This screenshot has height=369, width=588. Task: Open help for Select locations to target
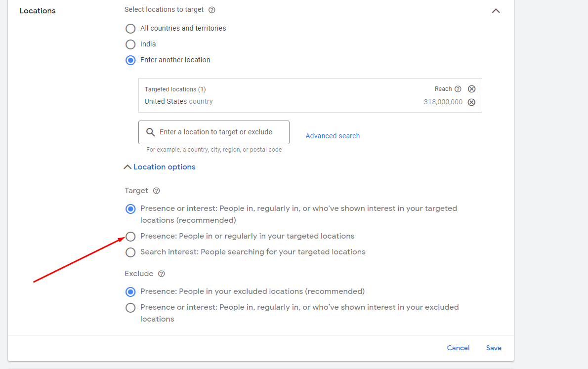(x=212, y=10)
